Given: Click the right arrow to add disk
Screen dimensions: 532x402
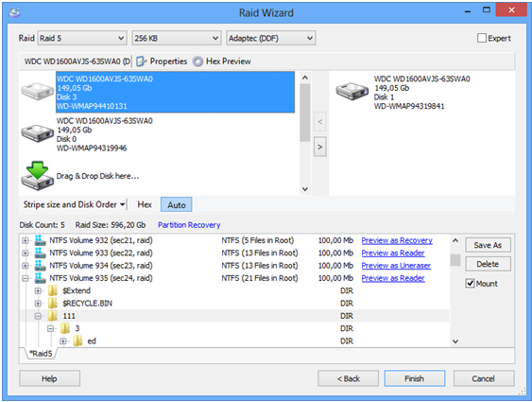Looking at the screenshot, I should tap(320, 147).
